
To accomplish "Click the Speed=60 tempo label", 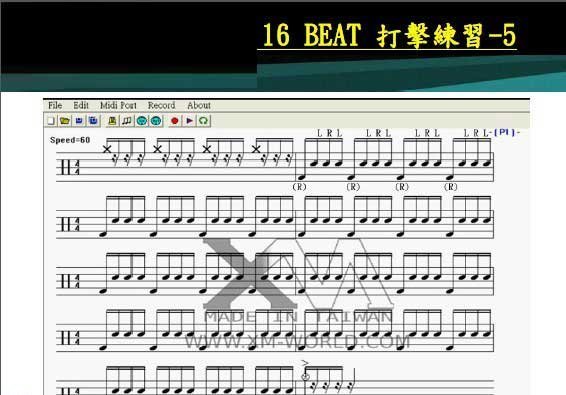I will (x=70, y=140).
